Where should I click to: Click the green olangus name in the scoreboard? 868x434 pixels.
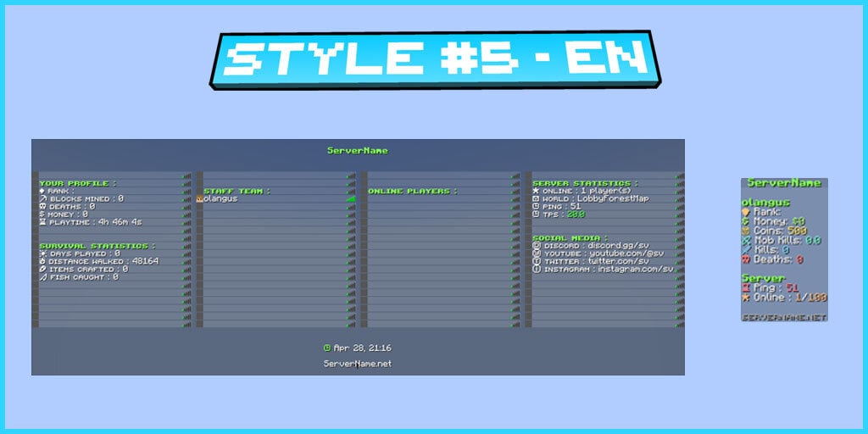pos(766,203)
